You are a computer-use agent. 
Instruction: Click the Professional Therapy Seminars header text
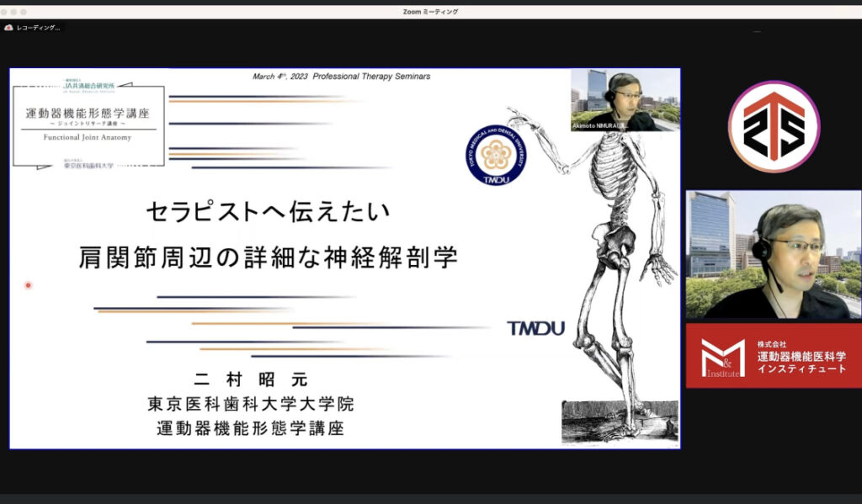(341, 77)
